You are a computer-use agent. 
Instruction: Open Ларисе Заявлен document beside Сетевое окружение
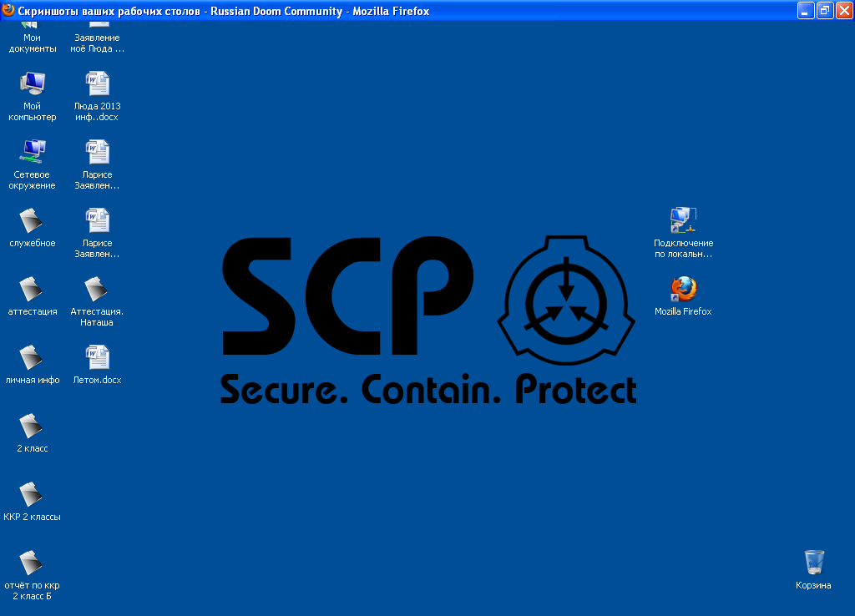[97, 165]
